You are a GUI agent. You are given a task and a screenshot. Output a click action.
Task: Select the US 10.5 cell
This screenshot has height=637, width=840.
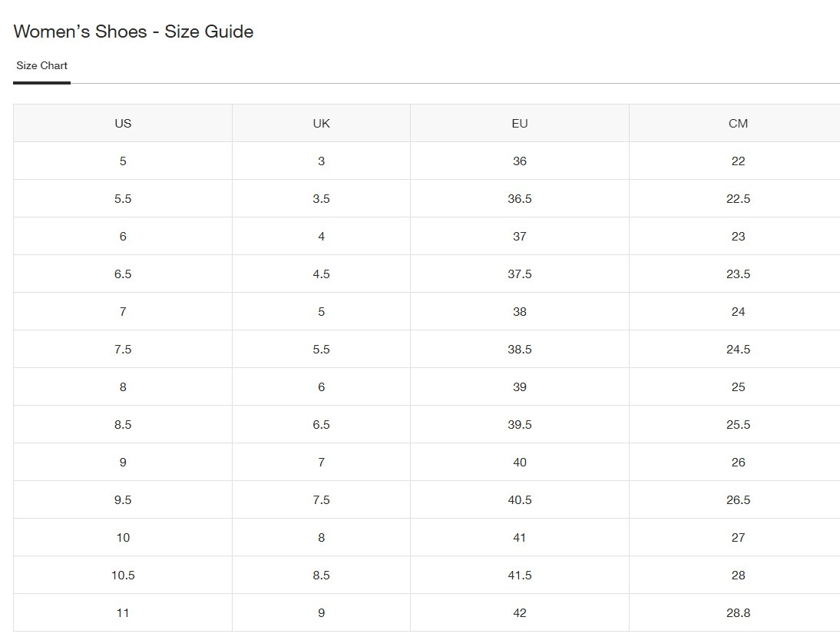tap(123, 576)
